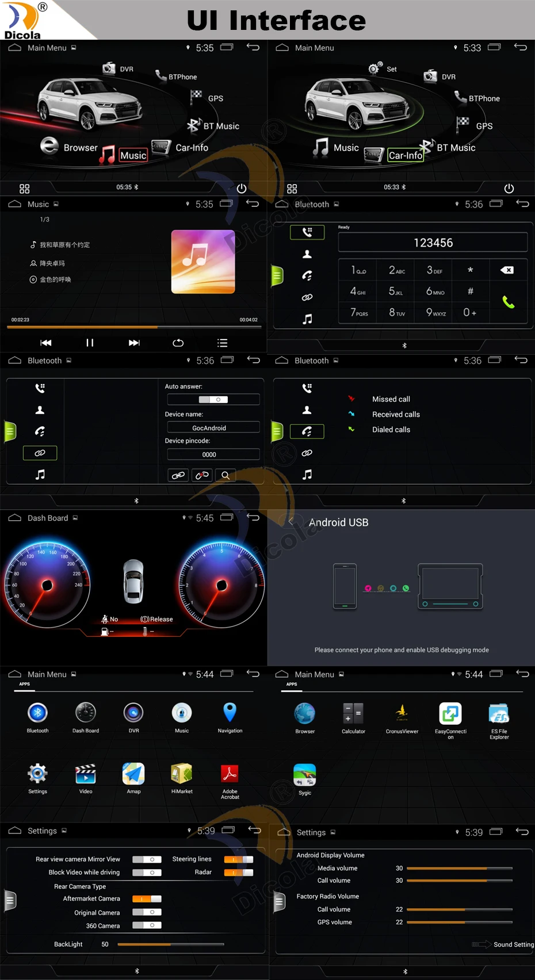The image size is (535, 980).
Task: Click the Device name field GocAndroid
Action: (x=213, y=428)
